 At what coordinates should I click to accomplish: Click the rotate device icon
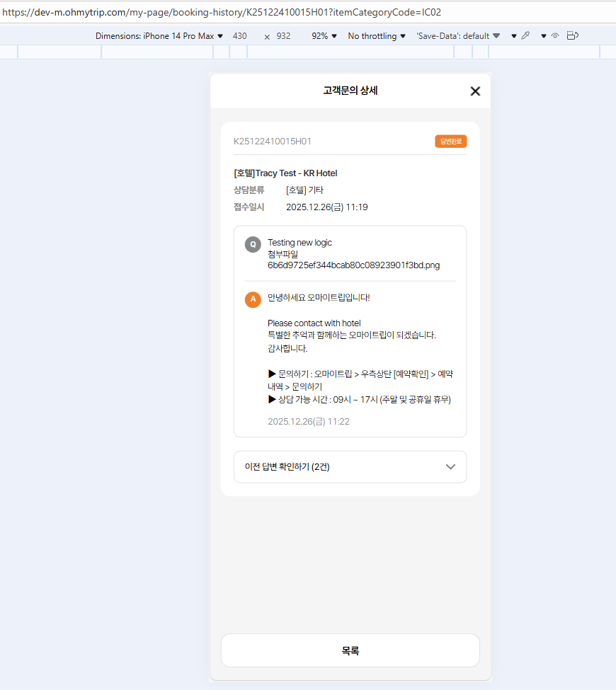[572, 35]
